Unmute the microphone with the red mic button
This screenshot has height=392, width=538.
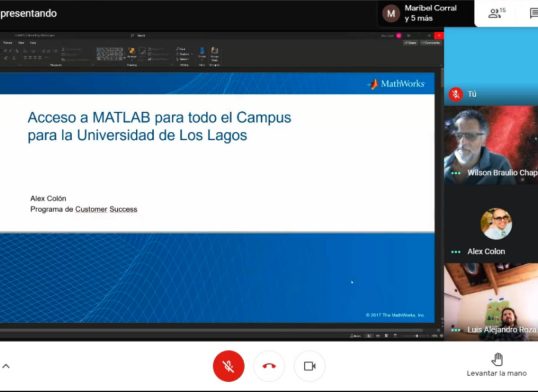[x=229, y=366]
